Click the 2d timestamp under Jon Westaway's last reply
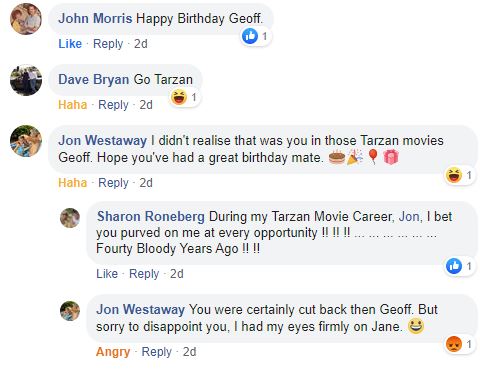 (189, 352)
